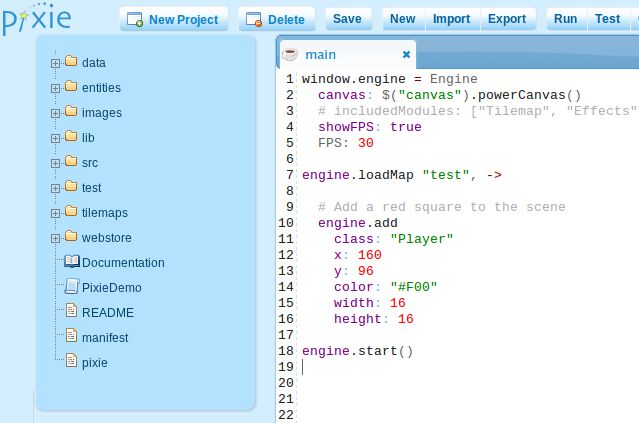Screen dimensions: 639x423
Task: Save the current file
Action: point(347,19)
